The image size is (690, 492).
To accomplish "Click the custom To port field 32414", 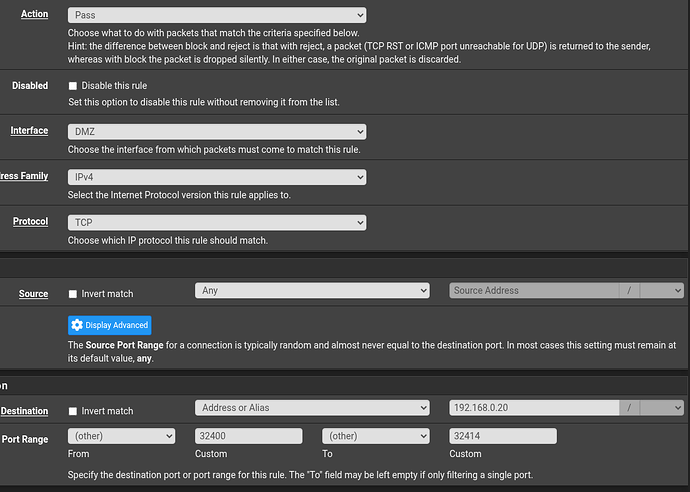I will point(503,436).
